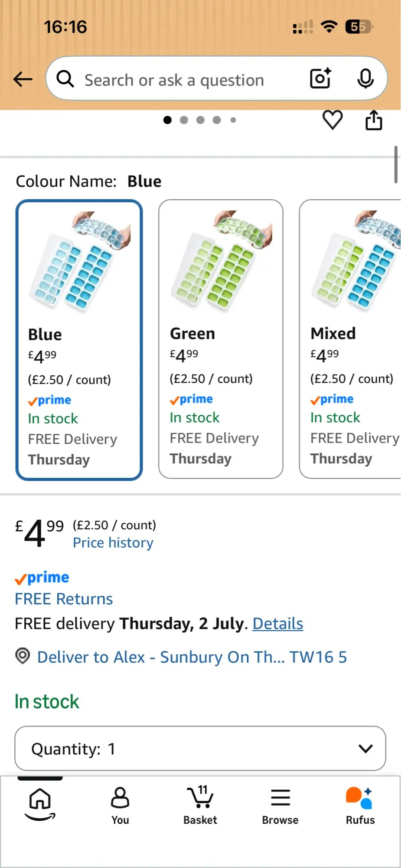
Task: Open the Basket with 11 items
Action: click(200, 806)
